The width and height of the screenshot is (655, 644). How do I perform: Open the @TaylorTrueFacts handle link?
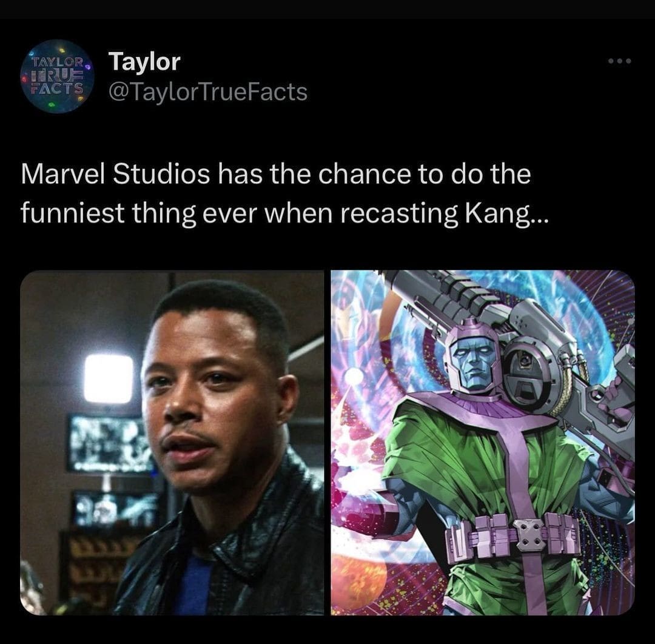(207, 92)
